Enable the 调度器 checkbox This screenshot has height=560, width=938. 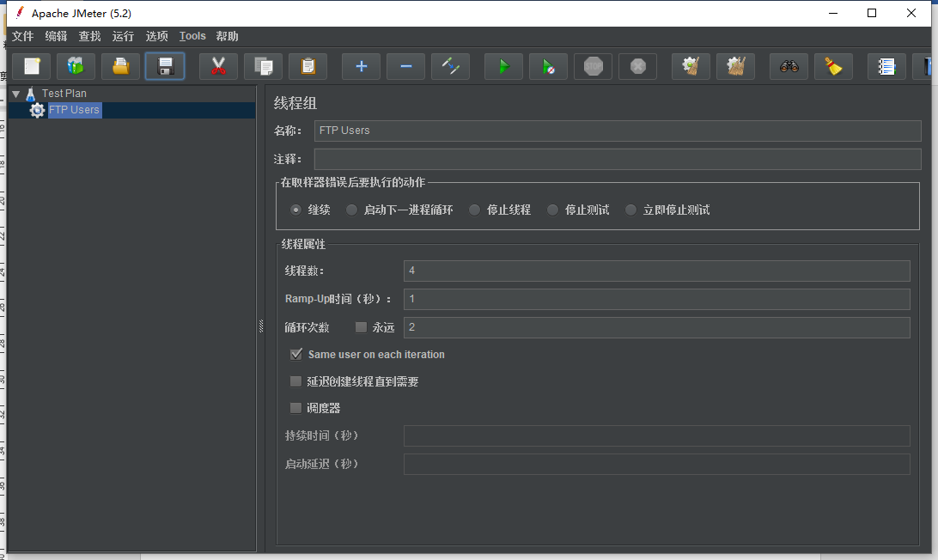295,408
